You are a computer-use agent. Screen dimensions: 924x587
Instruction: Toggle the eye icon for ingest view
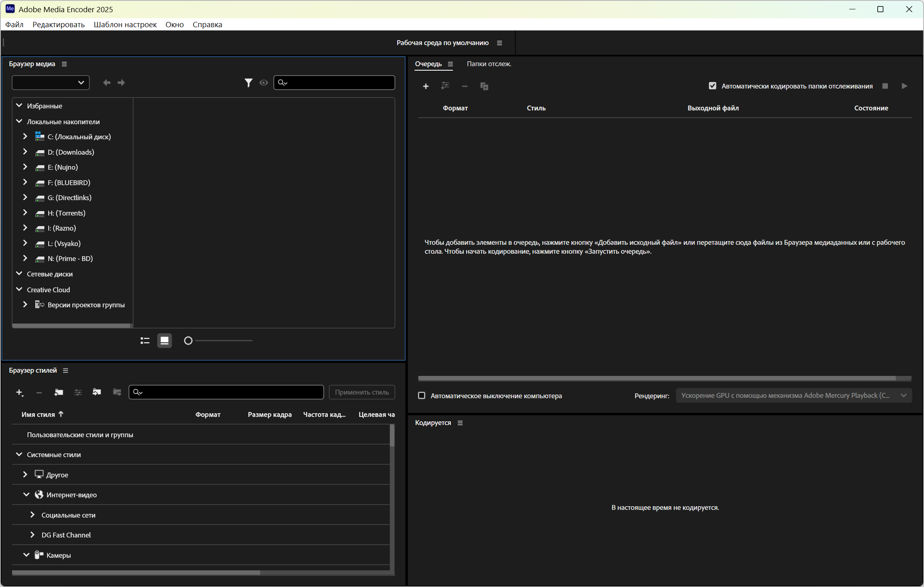point(264,83)
